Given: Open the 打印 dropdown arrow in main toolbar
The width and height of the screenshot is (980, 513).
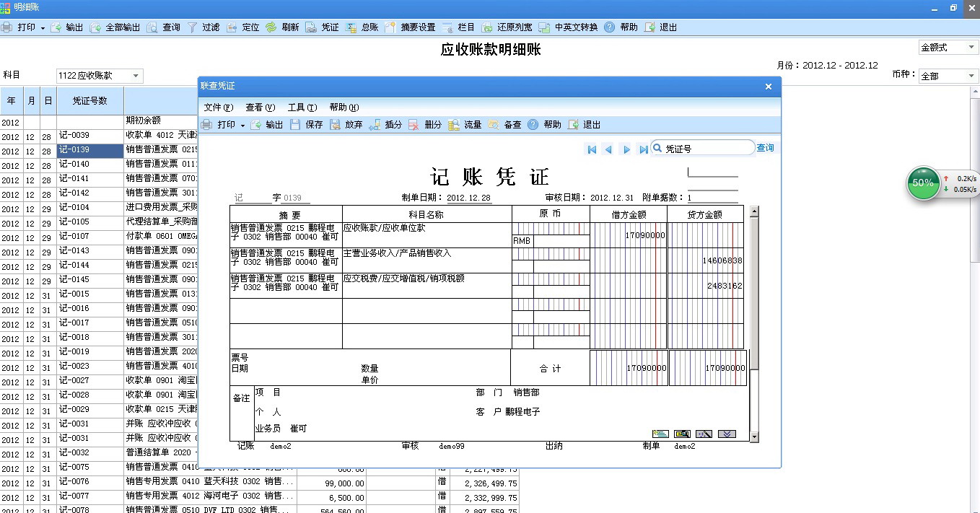Looking at the screenshot, I should 43,28.
